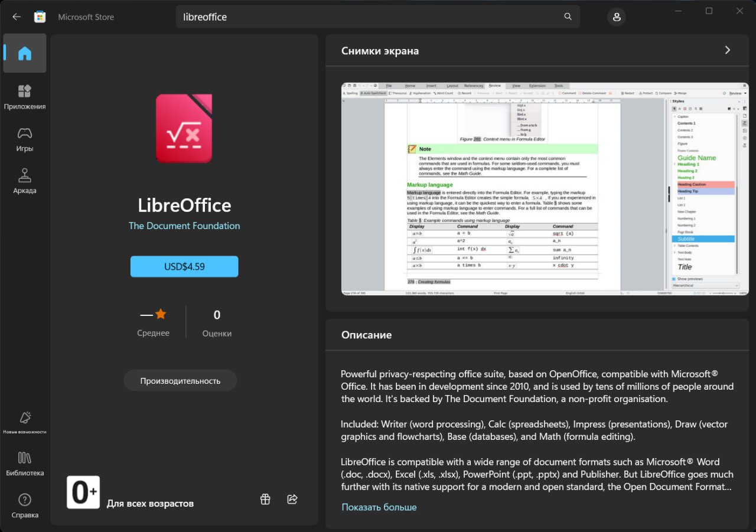
Task: Click the Для всех возрастов label
Action: tap(150, 504)
